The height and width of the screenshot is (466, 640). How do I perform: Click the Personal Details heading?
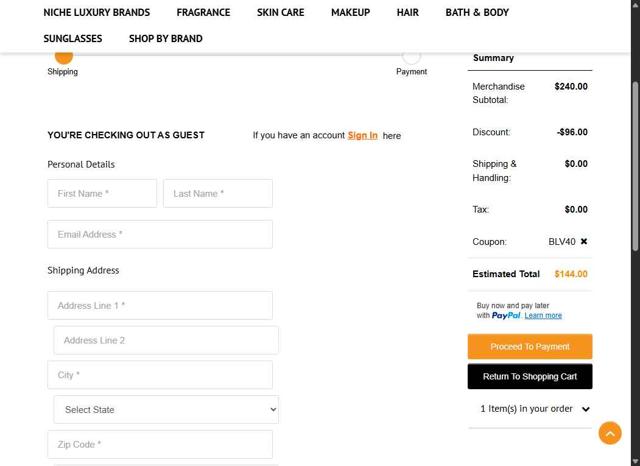point(81,164)
